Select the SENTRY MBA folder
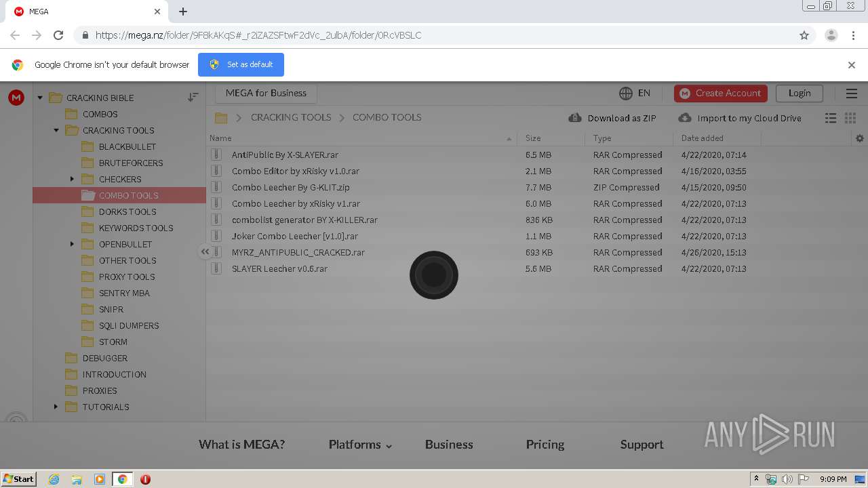 [124, 293]
